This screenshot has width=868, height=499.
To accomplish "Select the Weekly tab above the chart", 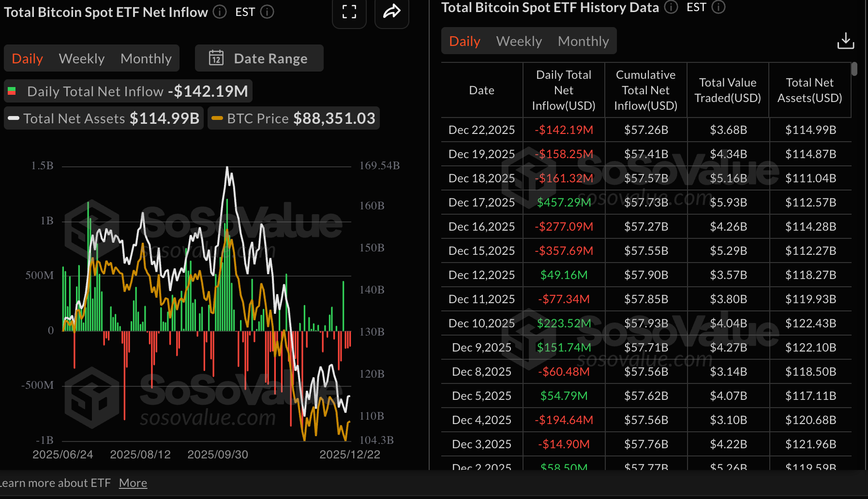I will click(x=81, y=58).
